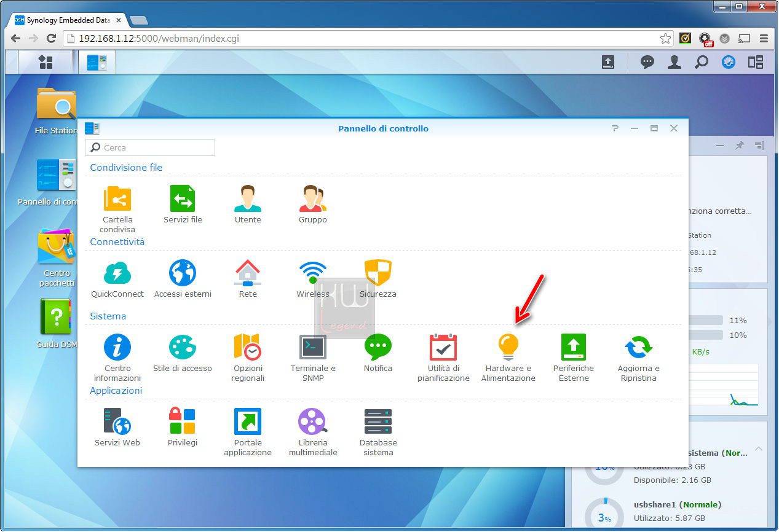Open Hardware e Alimentazione
779x532 pixels.
(x=508, y=358)
